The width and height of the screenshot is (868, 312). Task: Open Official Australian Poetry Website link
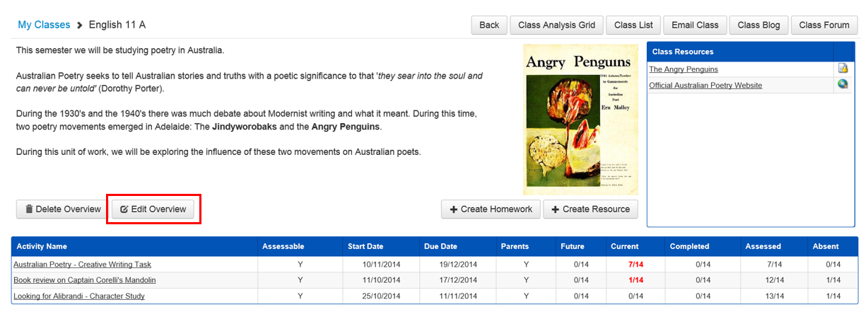[x=705, y=86]
